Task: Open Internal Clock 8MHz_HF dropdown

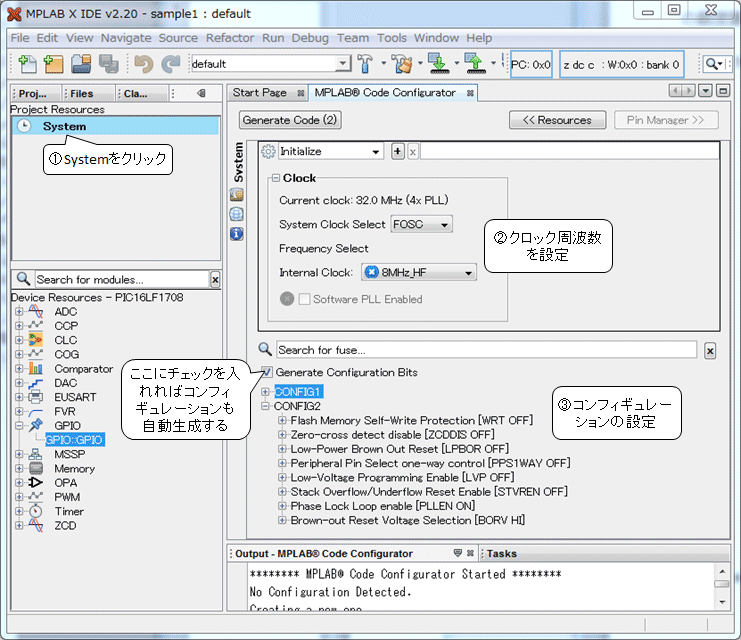Action: coord(419,272)
